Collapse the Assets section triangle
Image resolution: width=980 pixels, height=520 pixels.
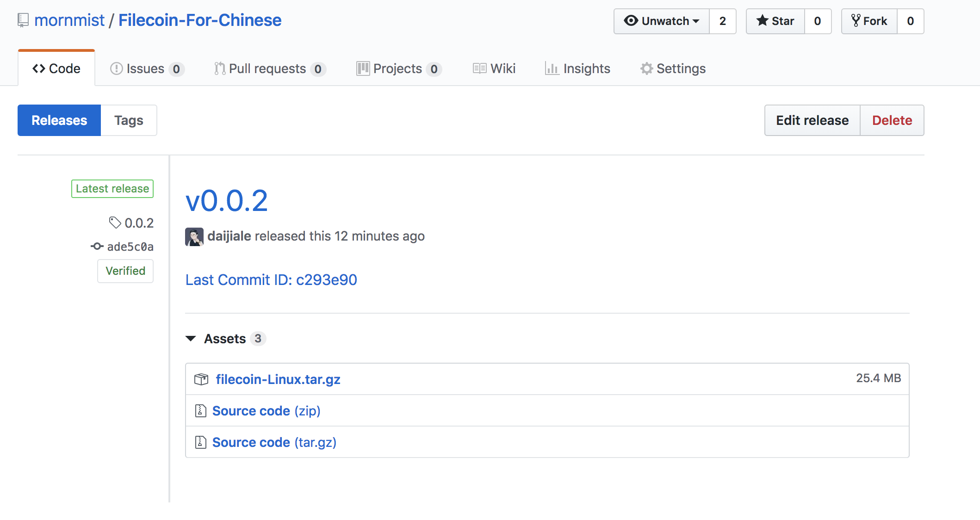(x=191, y=339)
